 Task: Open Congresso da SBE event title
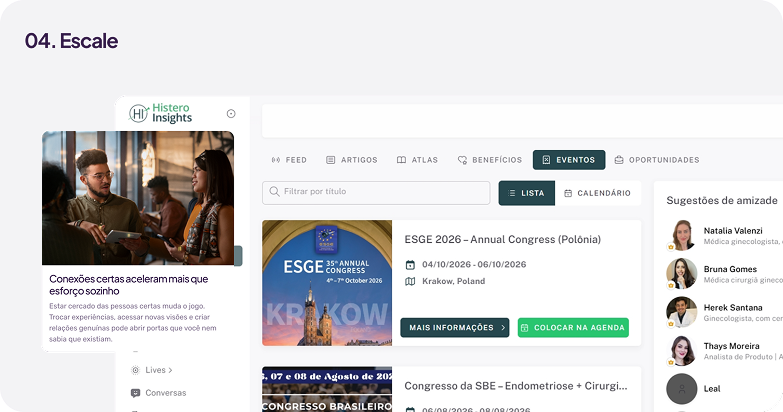coord(516,386)
